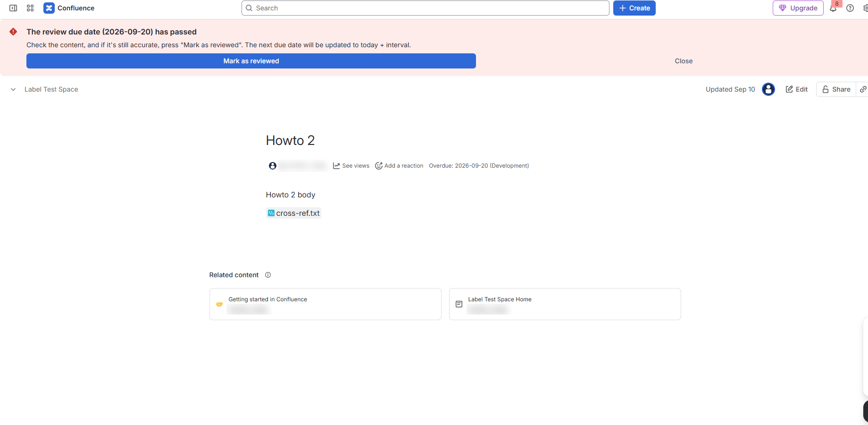
Task: Click the Overdue: 2026-09-20 (Development) status
Action: [x=479, y=166]
